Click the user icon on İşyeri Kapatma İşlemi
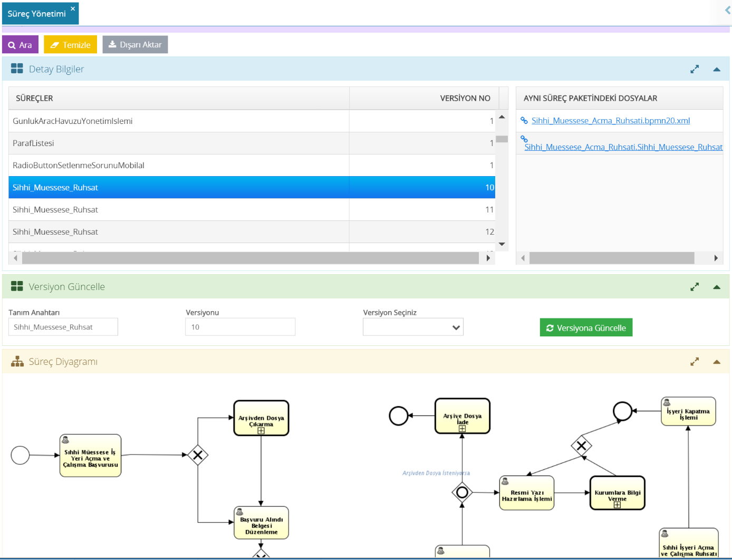The height and width of the screenshot is (560, 732). pyautogui.click(x=667, y=402)
